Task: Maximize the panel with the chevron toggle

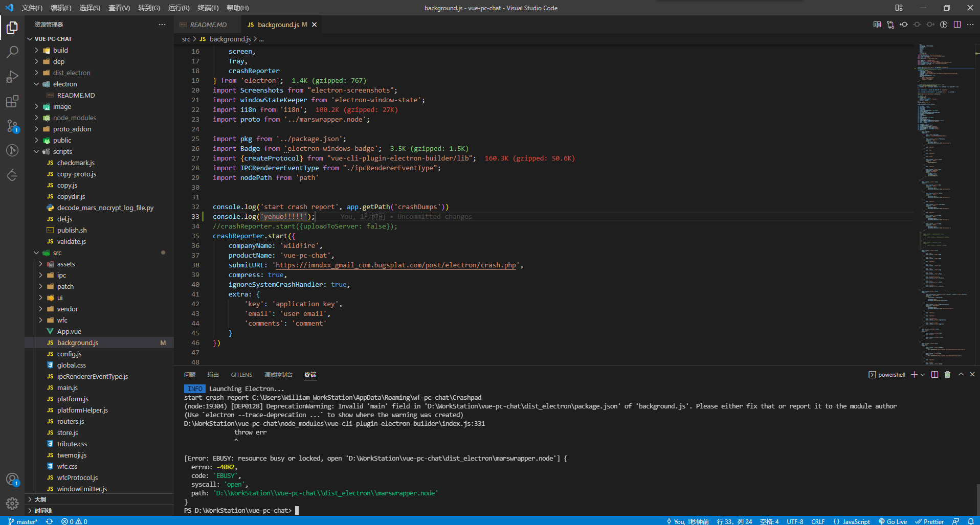Action: [x=961, y=375]
